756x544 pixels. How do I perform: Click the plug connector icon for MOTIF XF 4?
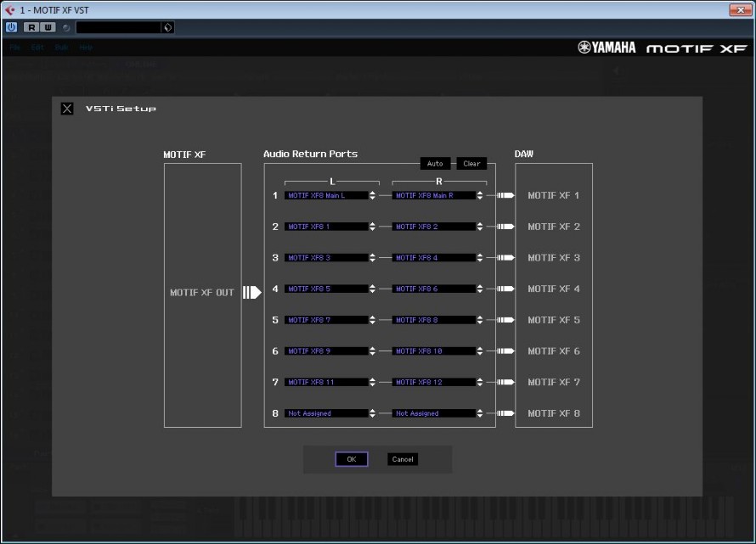[x=506, y=289]
